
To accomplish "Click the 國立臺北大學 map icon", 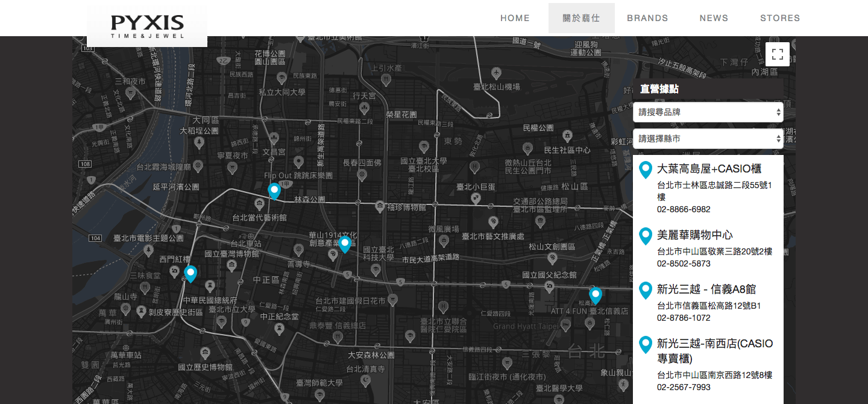I will pos(424,148).
